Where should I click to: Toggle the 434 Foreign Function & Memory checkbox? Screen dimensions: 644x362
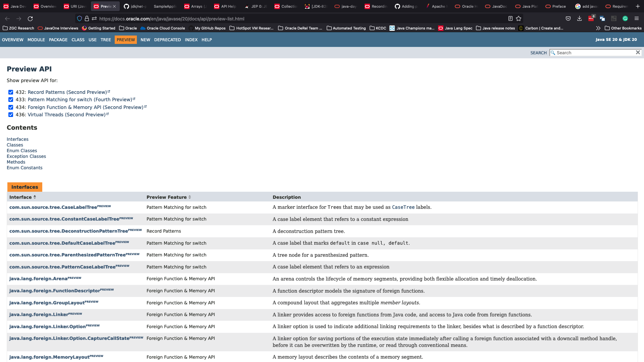(x=11, y=107)
